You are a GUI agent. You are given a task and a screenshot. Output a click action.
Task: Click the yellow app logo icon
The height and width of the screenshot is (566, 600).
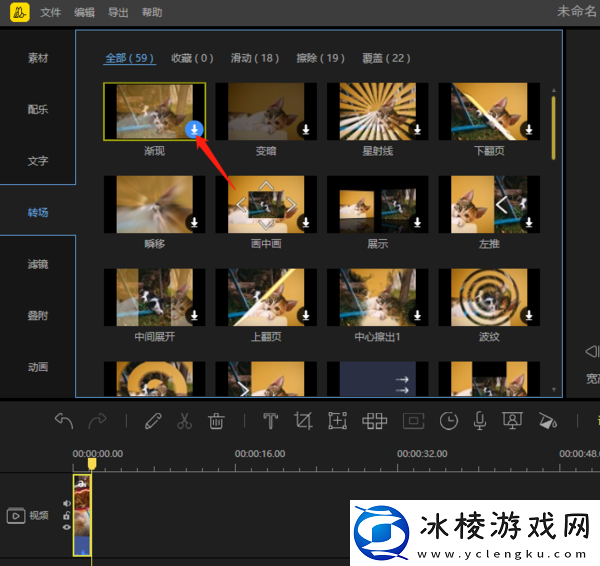coord(20,12)
